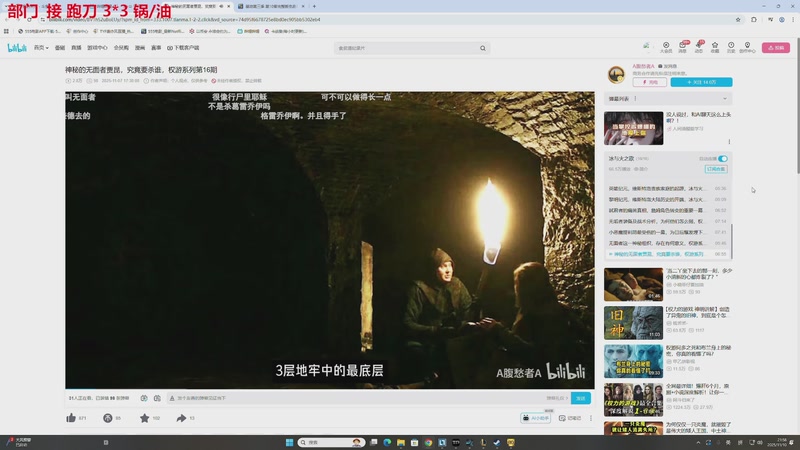
Task: Open the 漫画 navigation item
Action: coord(140,47)
